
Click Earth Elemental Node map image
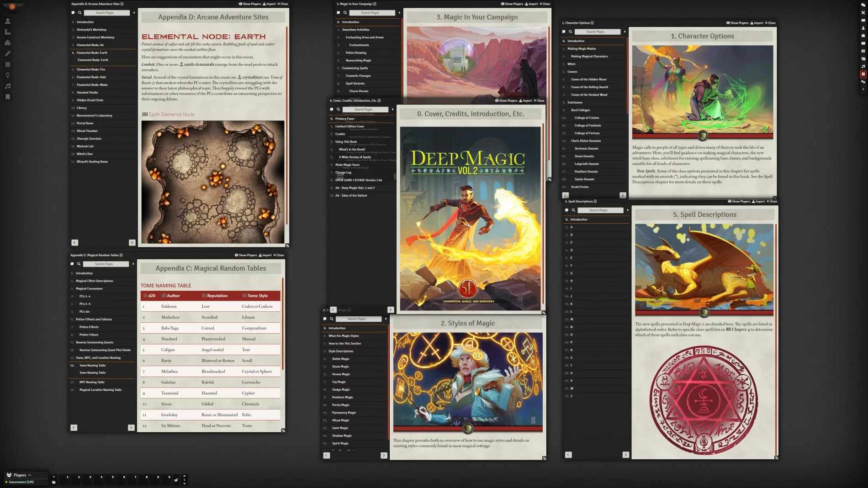pyautogui.click(x=212, y=182)
